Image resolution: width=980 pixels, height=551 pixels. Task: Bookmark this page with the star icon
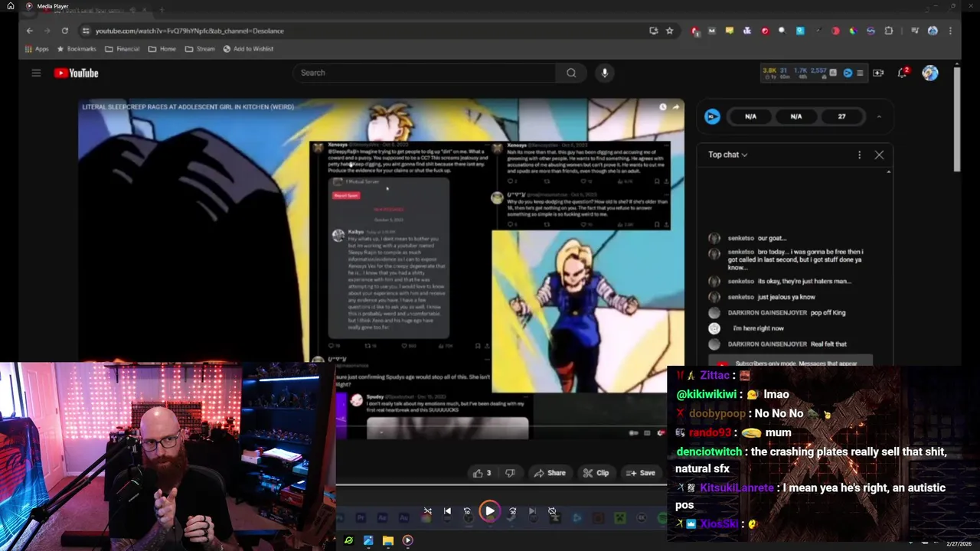coord(669,31)
